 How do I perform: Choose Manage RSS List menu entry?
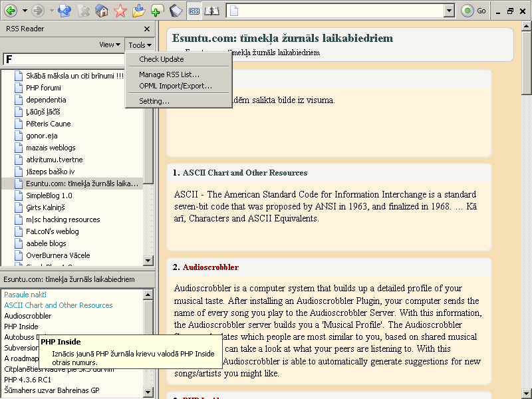tap(169, 74)
